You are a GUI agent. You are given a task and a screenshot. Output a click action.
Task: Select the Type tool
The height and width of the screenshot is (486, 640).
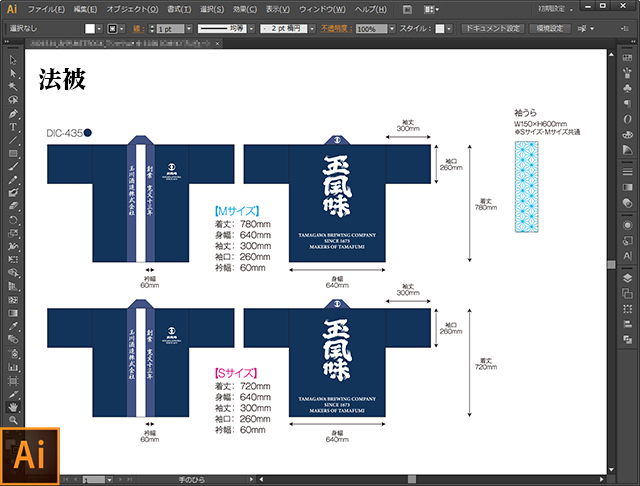tap(13, 127)
